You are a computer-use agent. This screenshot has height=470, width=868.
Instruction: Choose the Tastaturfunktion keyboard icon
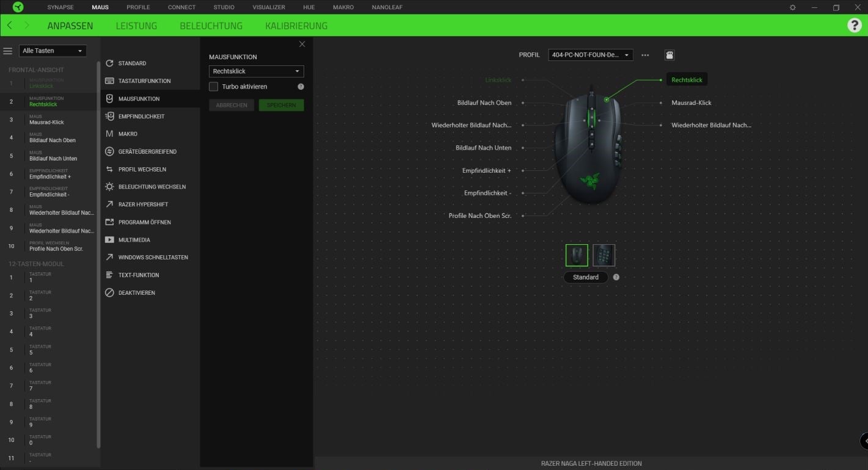click(110, 81)
